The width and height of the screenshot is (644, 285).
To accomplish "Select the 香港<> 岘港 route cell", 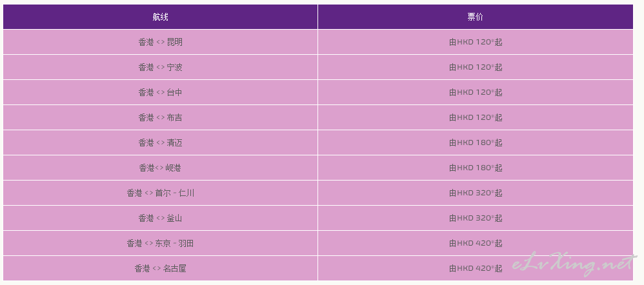I will 160,168.
